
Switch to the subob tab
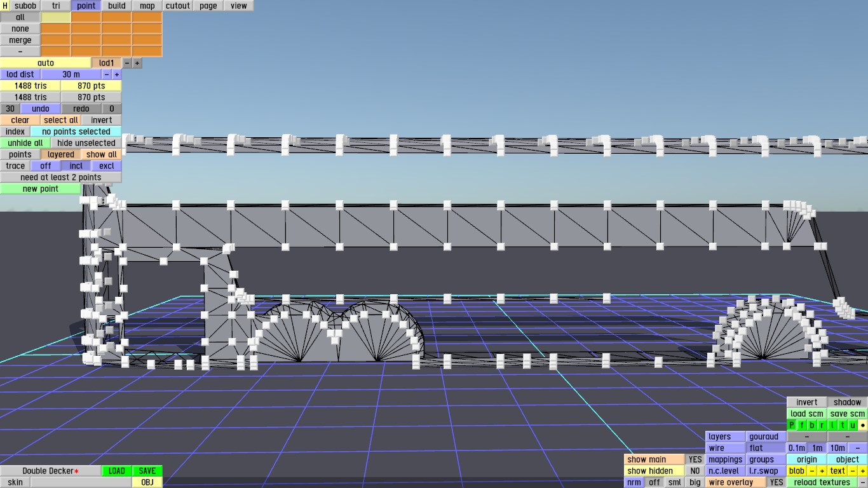tap(25, 6)
